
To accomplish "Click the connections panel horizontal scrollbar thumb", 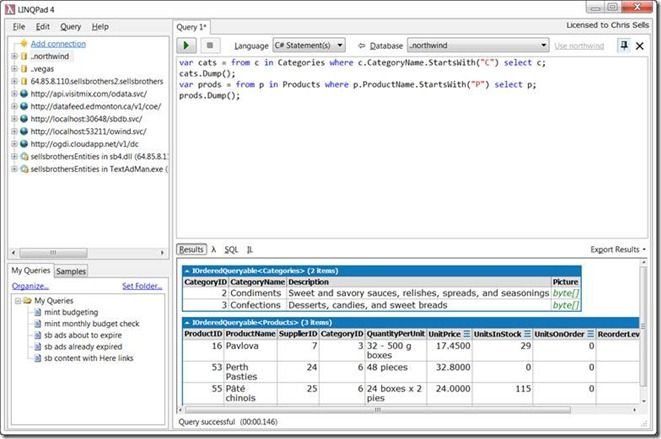I will tap(53, 253).
